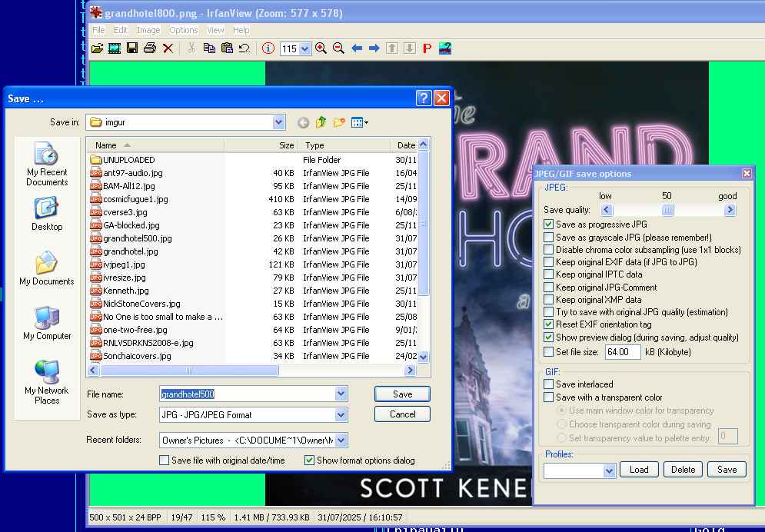This screenshot has width=765, height=532.
Task: Sort file list by Name column header
Action: pos(155,145)
